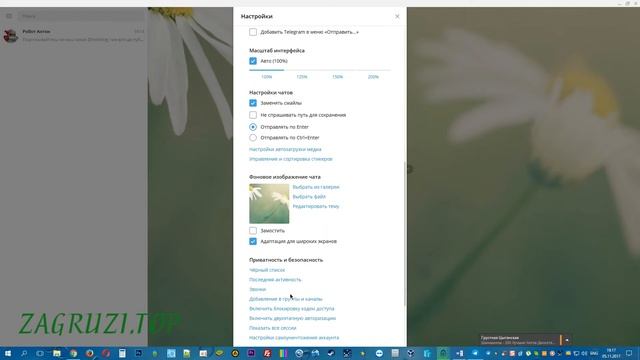The image size is (640, 360).
Task: Close the Настройки settings dialog
Action: (x=397, y=17)
